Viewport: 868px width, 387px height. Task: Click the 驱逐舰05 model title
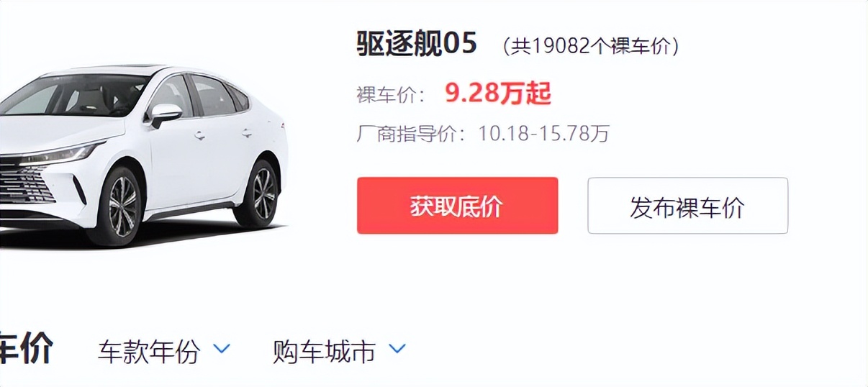pos(417,44)
